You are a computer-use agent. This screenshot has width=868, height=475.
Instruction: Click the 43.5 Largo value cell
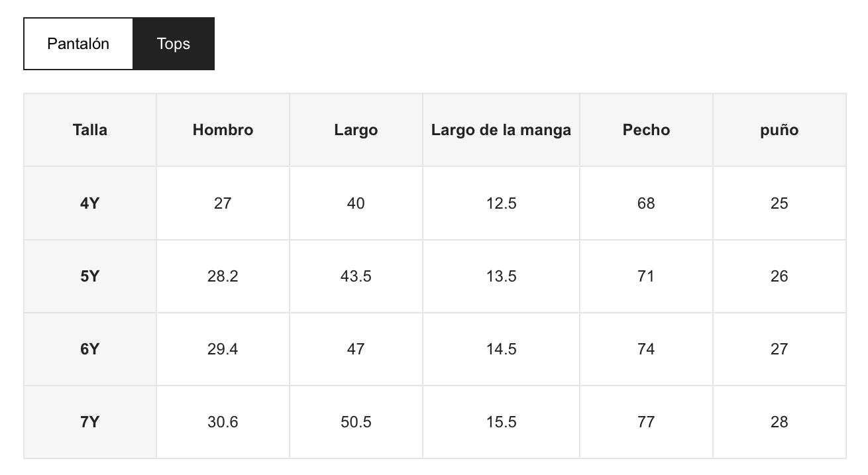tap(356, 276)
